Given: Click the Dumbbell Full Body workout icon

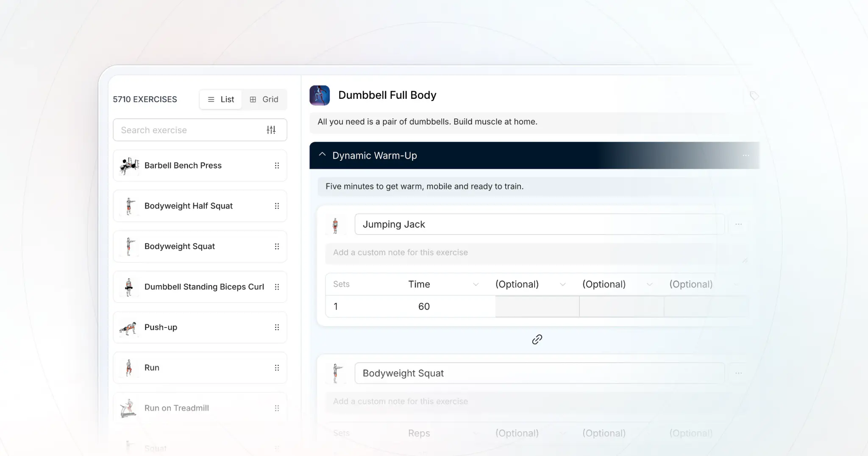Looking at the screenshot, I should coord(320,95).
